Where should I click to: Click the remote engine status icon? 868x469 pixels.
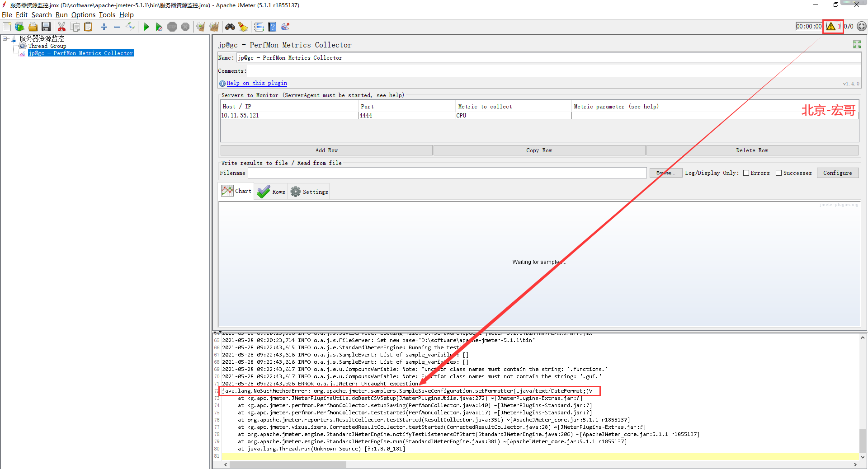pyautogui.click(x=862, y=26)
